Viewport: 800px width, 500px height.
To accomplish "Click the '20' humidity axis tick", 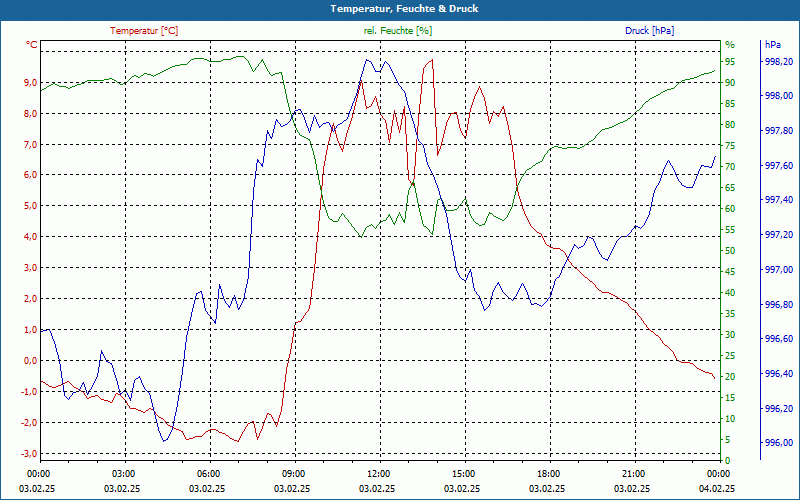I will 730,377.
